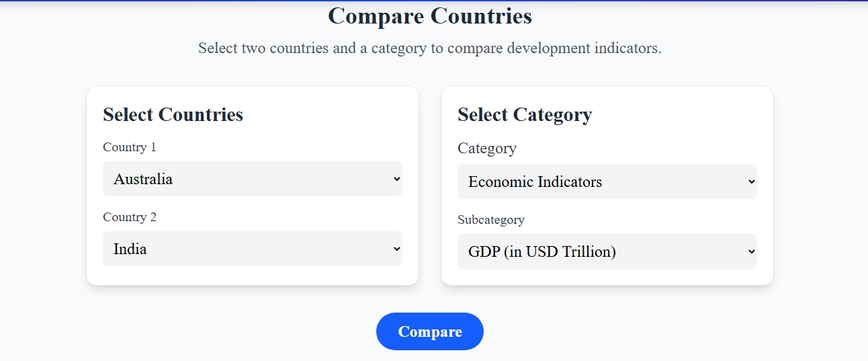The width and height of the screenshot is (868, 361).
Task: Open the Country 2 dropdown showing India
Action: click(253, 249)
